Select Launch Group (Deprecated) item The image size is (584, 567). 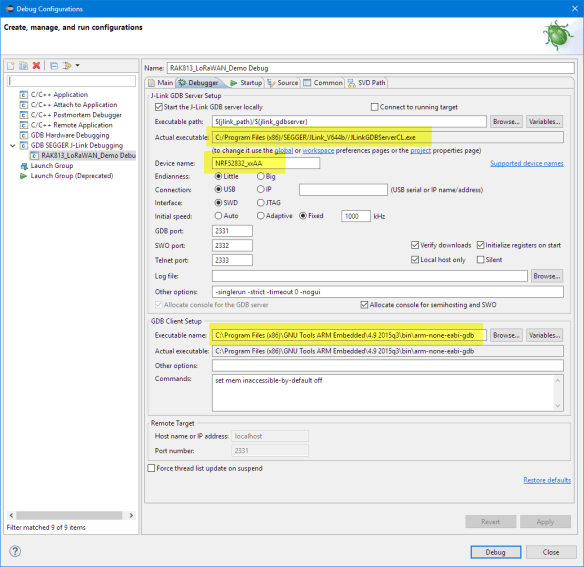[x=72, y=175]
